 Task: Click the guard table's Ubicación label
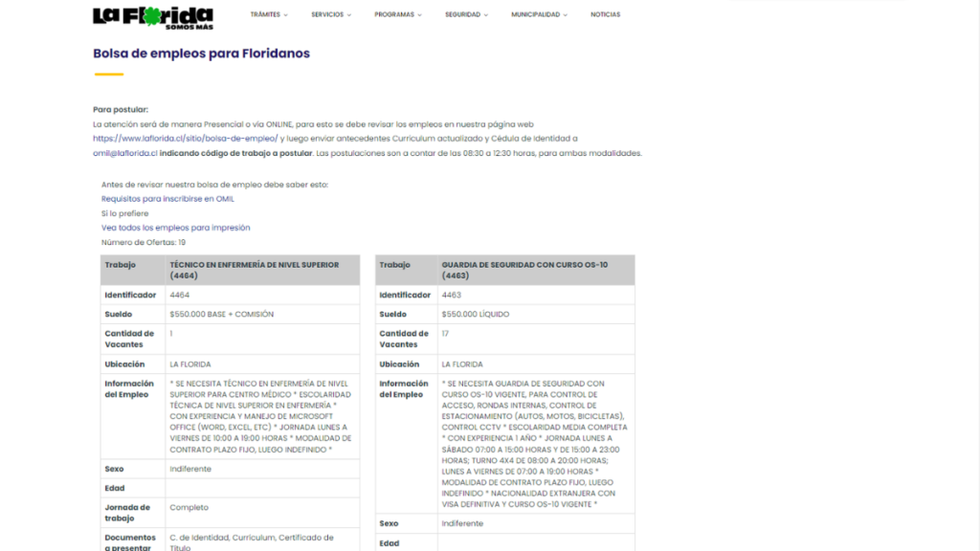[x=399, y=364]
